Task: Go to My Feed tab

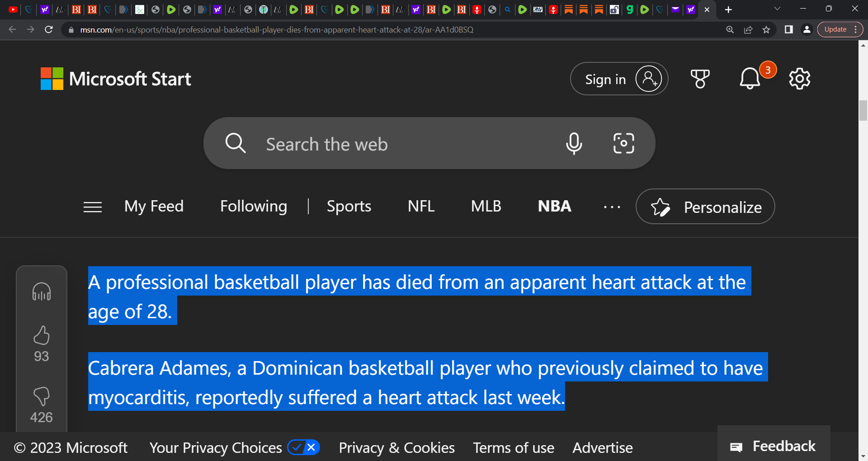Action: pyautogui.click(x=154, y=207)
